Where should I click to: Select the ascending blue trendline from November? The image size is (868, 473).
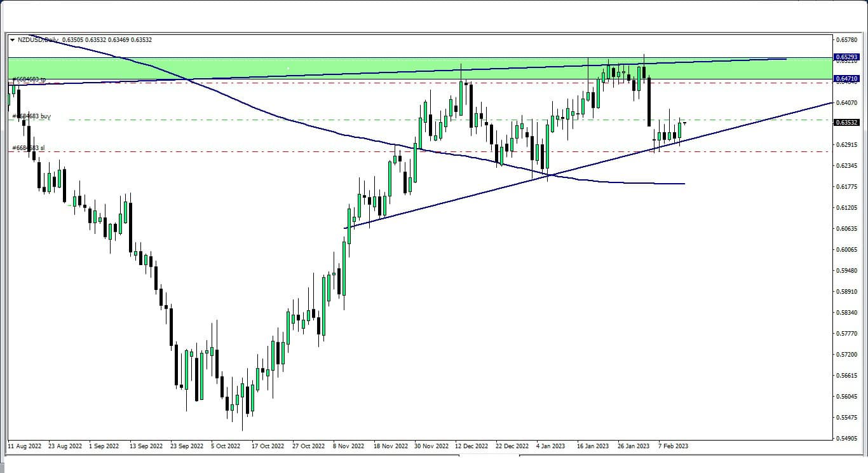point(588,165)
